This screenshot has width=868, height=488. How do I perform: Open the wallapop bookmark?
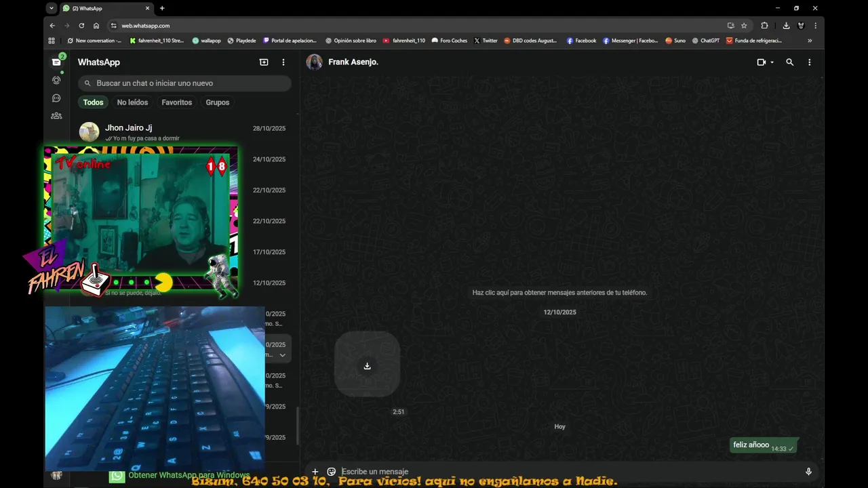tap(206, 41)
